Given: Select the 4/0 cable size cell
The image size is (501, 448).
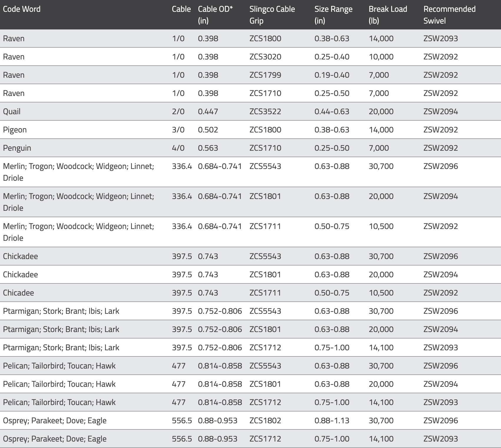Looking at the screenshot, I should pyautogui.click(x=178, y=148).
